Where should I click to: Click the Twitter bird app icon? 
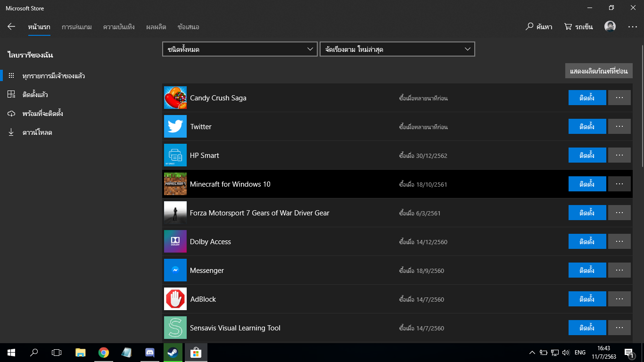tap(175, 126)
